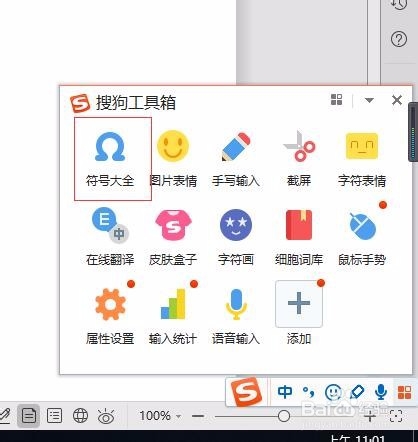
Task: Toggle 中 Chinese/English input mode
Action: click(x=285, y=392)
